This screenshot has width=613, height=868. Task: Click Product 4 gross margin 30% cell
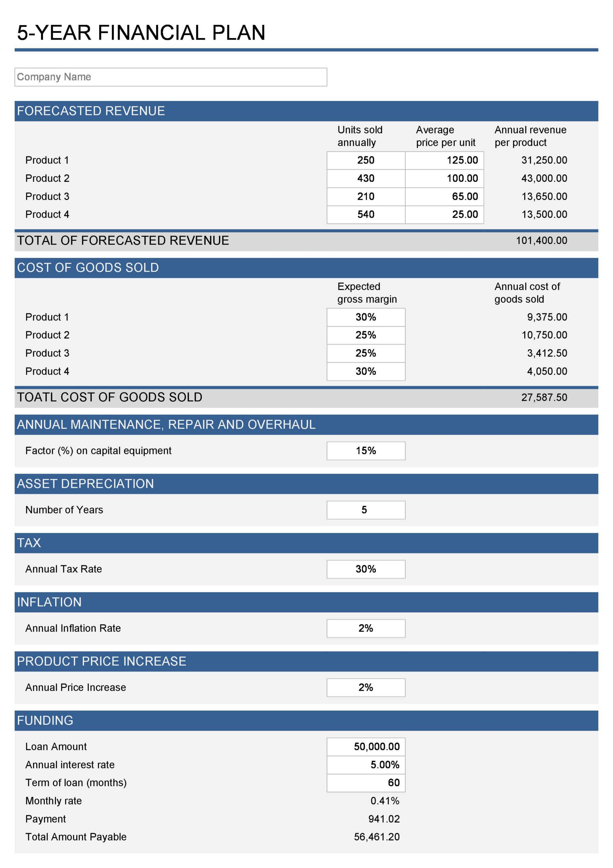tap(366, 371)
